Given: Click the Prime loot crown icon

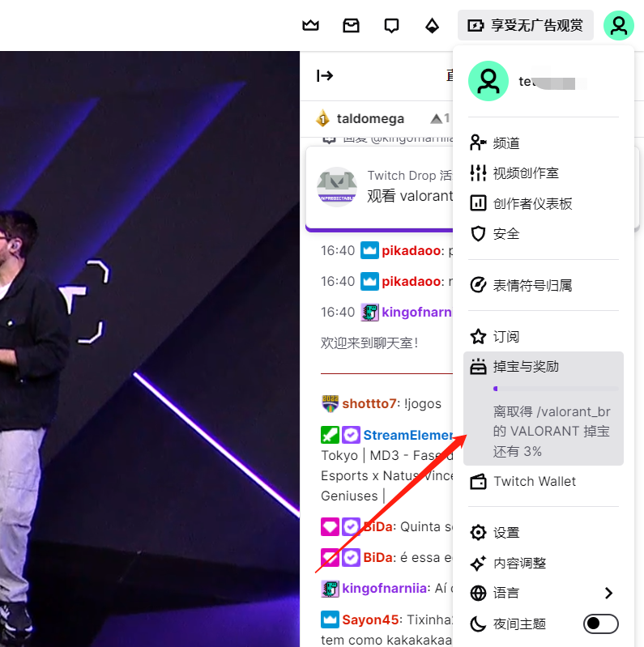Looking at the screenshot, I should click(310, 26).
